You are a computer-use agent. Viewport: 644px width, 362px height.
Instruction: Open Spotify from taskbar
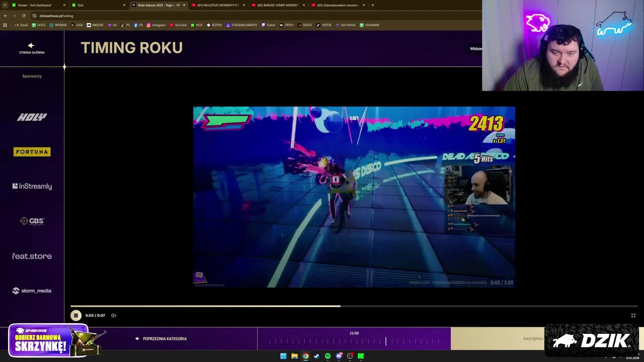pyautogui.click(x=328, y=356)
